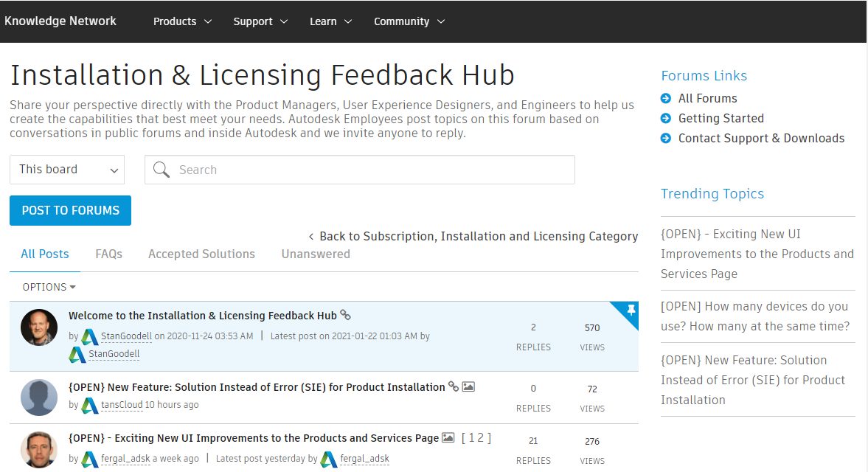This screenshot has width=868, height=472.
Task: Click the chain link icon beside the Welcome thread title
Action: point(345,316)
